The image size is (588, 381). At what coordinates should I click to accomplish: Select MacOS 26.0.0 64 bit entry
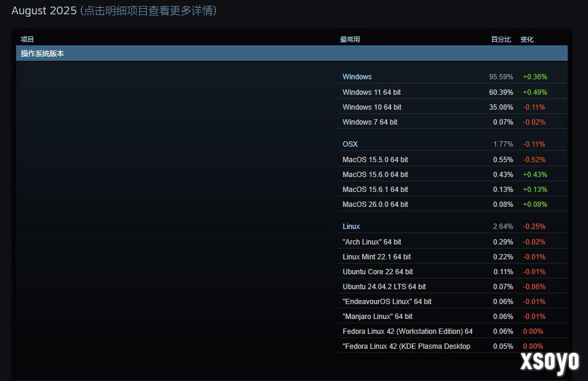[452, 205]
